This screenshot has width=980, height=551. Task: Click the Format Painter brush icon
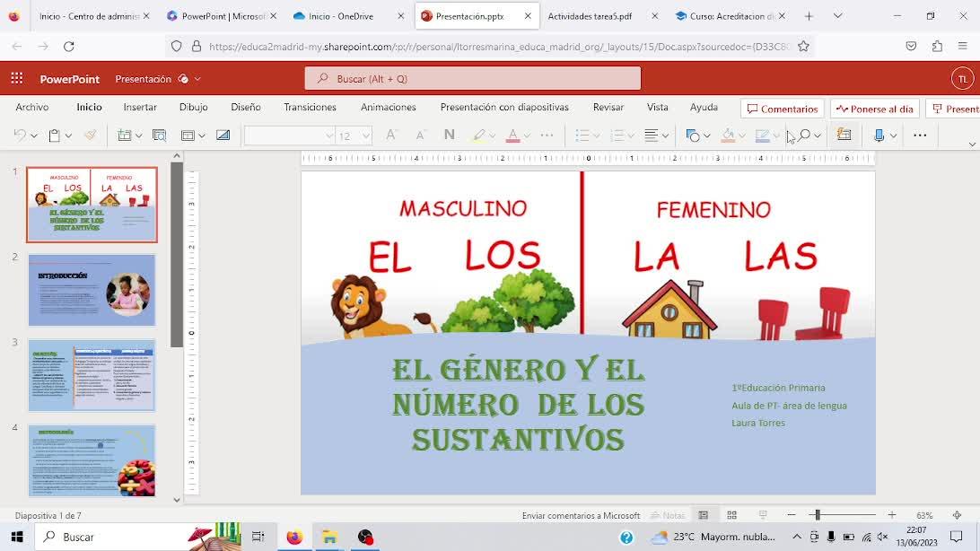[90, 136]
